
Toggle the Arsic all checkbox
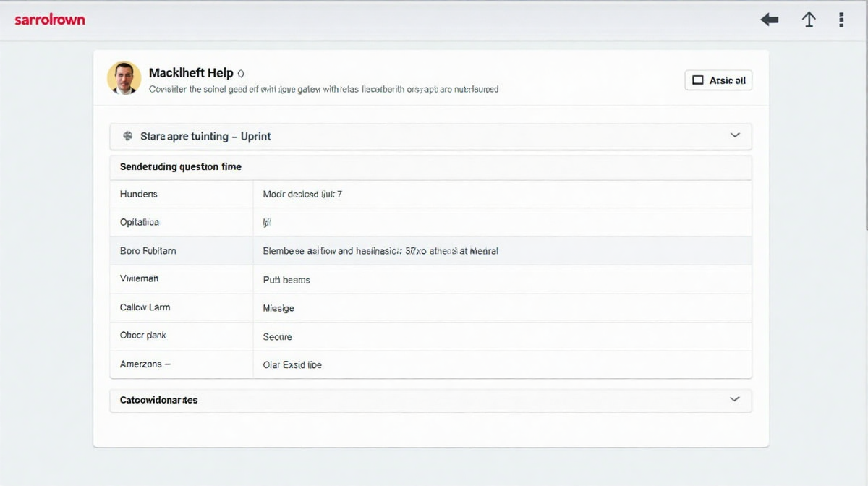coord(698,80)
